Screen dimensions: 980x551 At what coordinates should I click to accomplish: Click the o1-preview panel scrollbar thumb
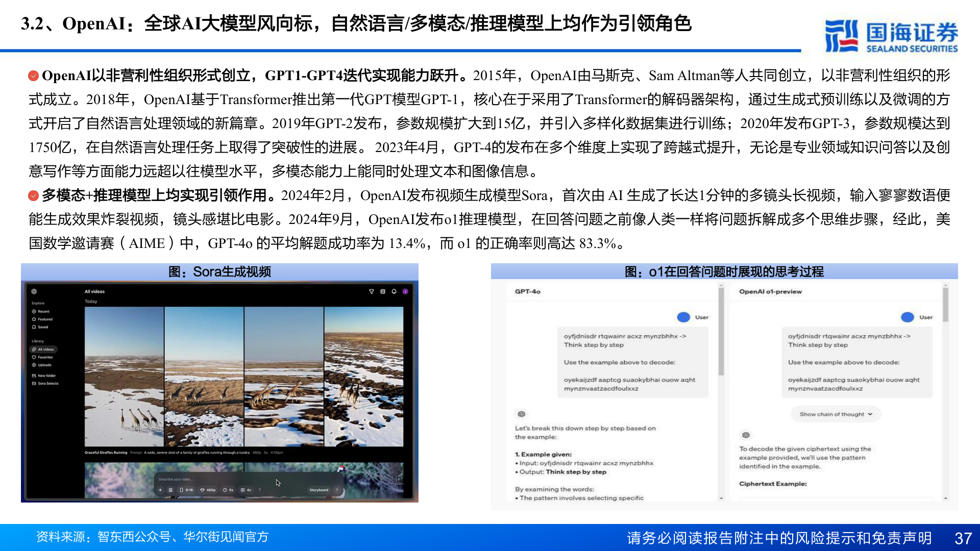tap(945, 305)
